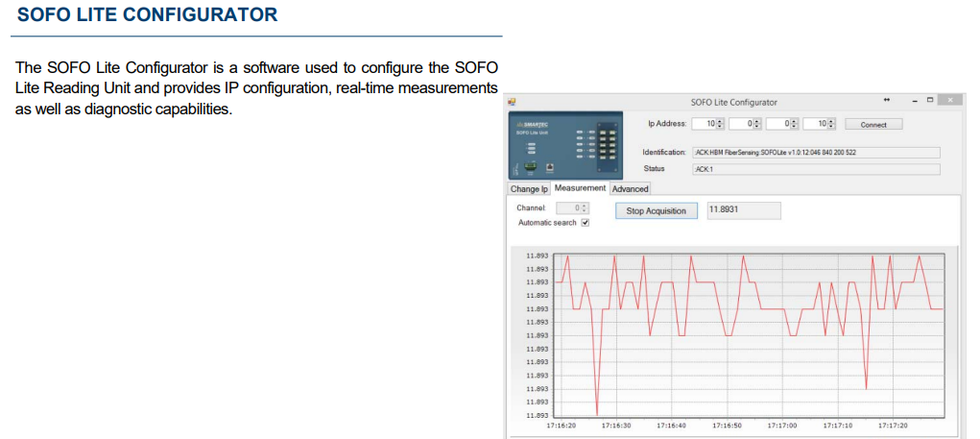The image size is (980, 439).
Task: Click the measurement value field 11.8931
Action: 744,210
